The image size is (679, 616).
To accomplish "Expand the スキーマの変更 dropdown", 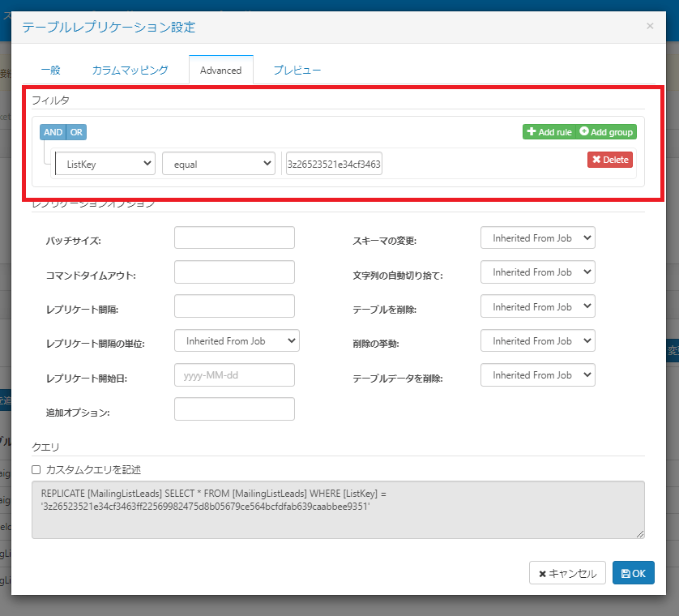I will 538,237.
